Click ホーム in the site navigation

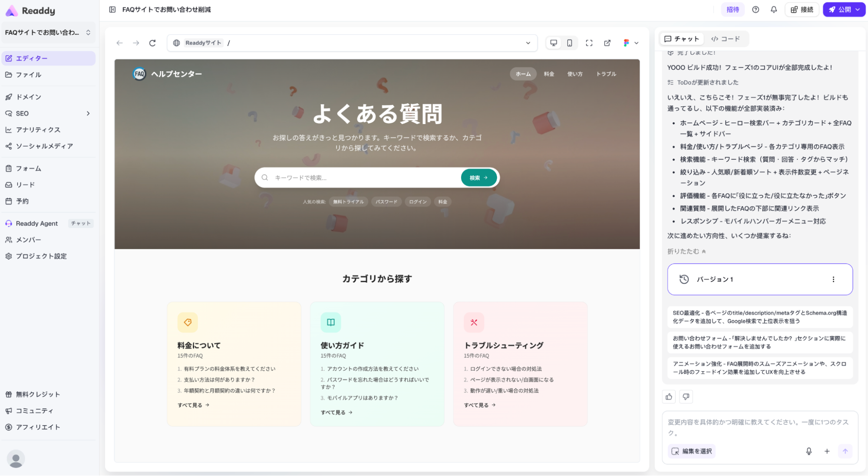coord(523,74)
